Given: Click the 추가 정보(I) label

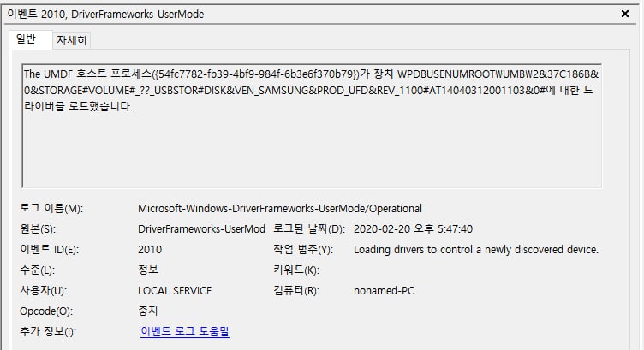Looking at the screenshot, I should coord(48,331).
